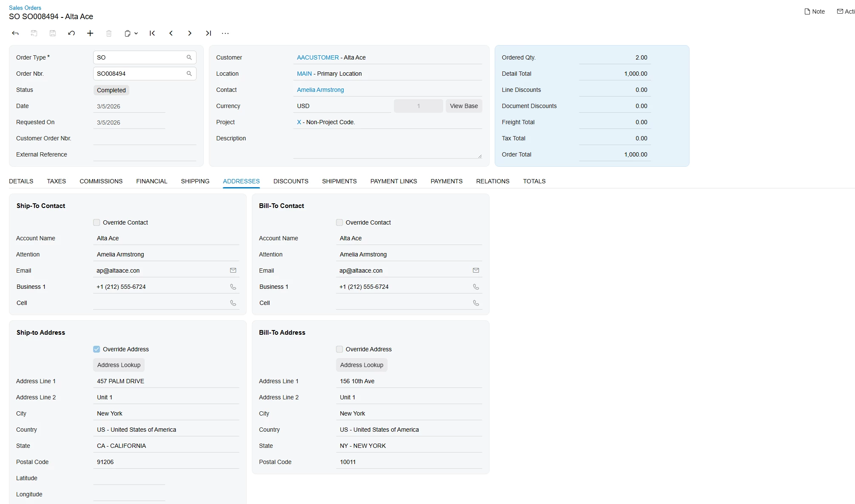Jump to the last record
The image size is (855, 504).
point(208,33)
